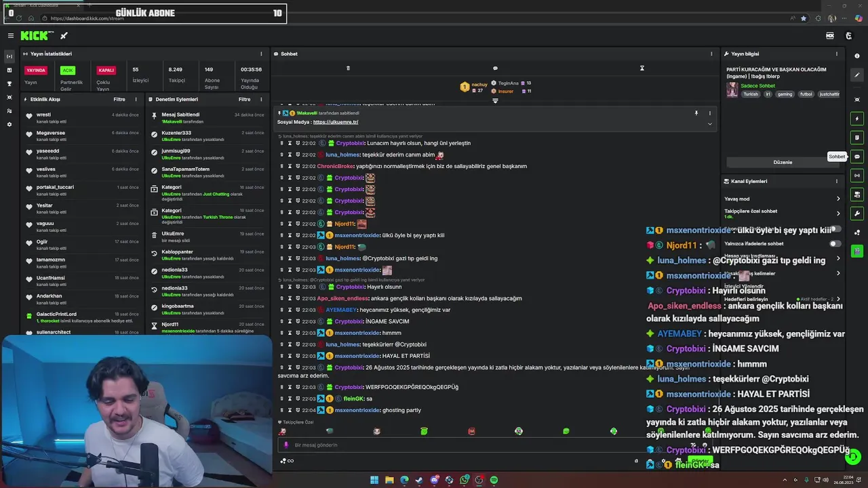Click the info icon in right toolbar
868x488 pixels.
coord(857,56)
